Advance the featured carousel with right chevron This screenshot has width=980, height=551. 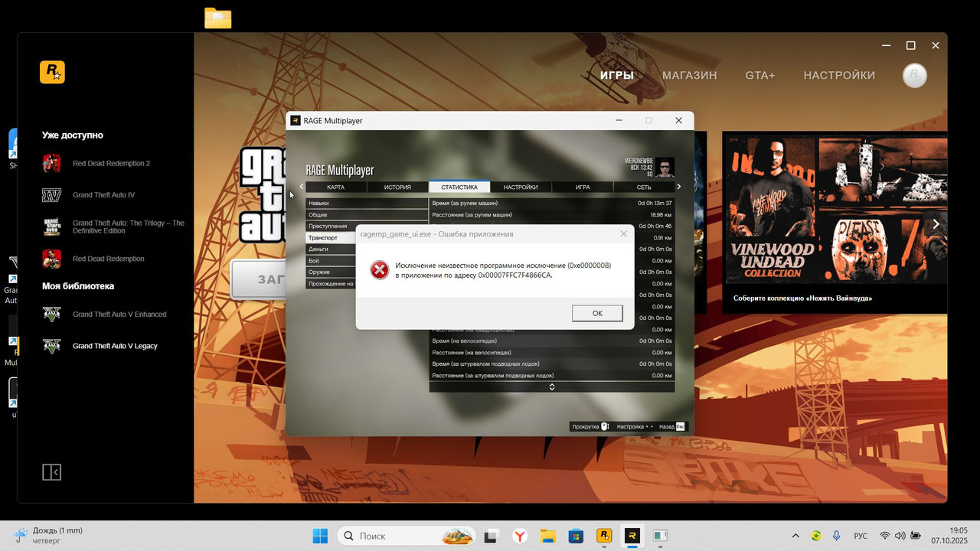pyautogui.click(x=935, y=224)
